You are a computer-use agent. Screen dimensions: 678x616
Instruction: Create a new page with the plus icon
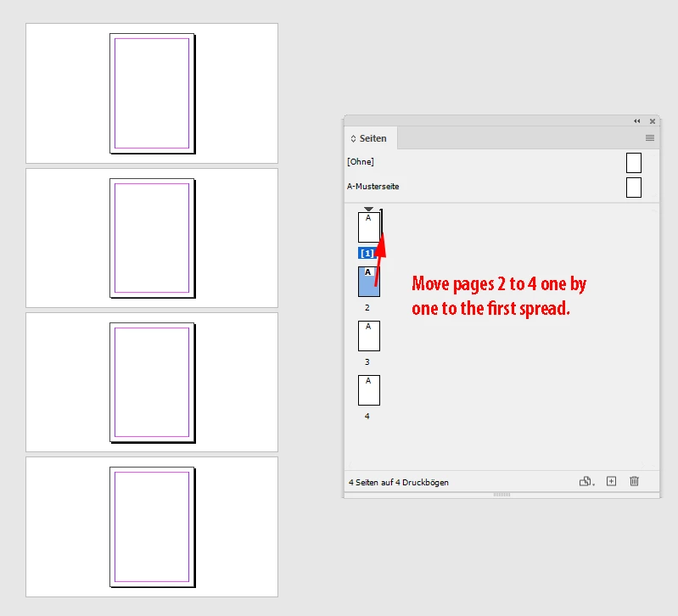click(x=611, y=481)
